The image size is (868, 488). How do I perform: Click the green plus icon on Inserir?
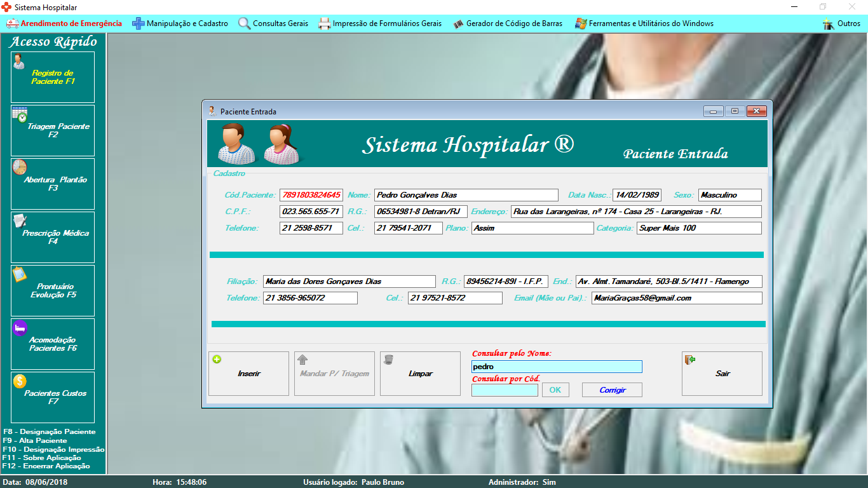click(x=217, y=360)
